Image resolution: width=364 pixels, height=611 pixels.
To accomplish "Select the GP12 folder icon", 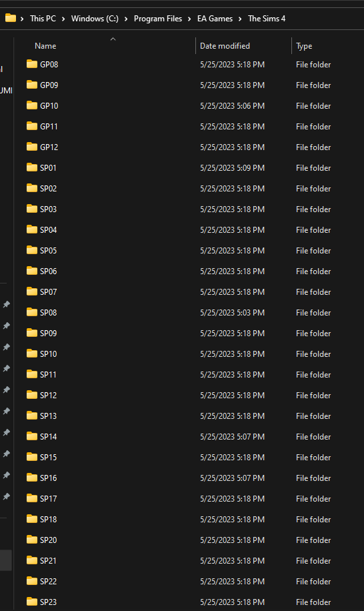I will [32, 147].
